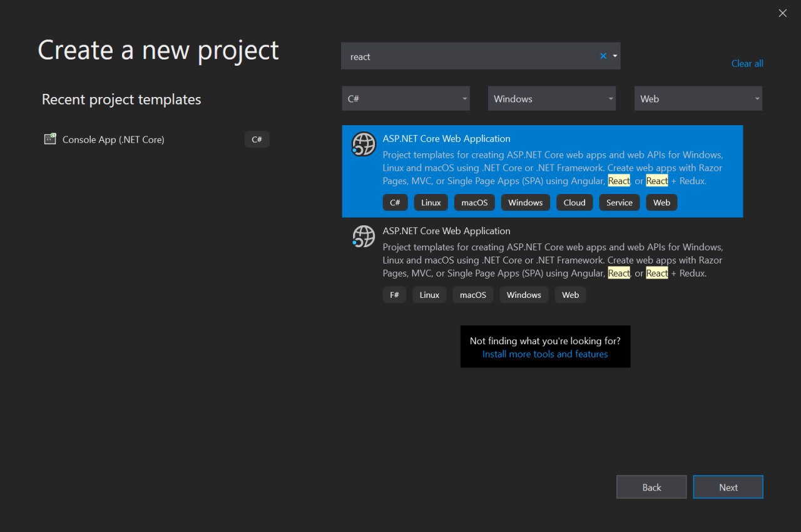Image resolution: width=801 pixels, height=532 pixels.
Task: Click the Windows tag on the F# template
Action: 524,294
